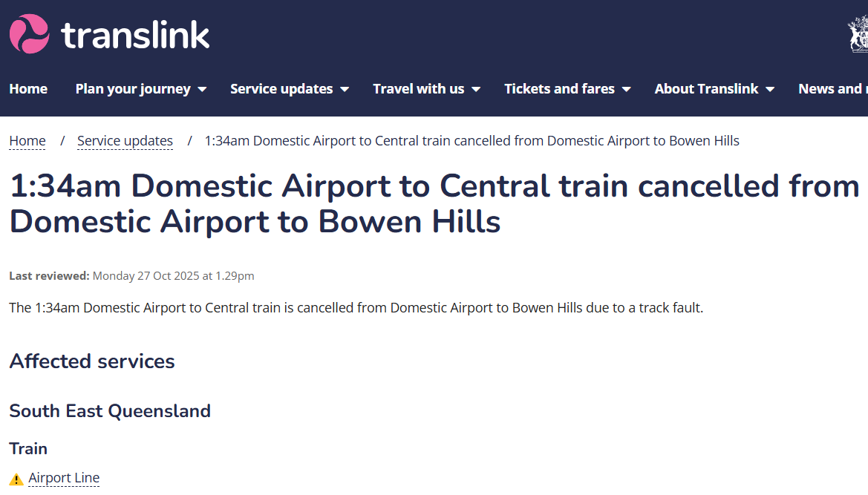868x495 pixels.
Task: Expand the Tickets and fares dropdown arrow
Action: click(x=627, y=90)
